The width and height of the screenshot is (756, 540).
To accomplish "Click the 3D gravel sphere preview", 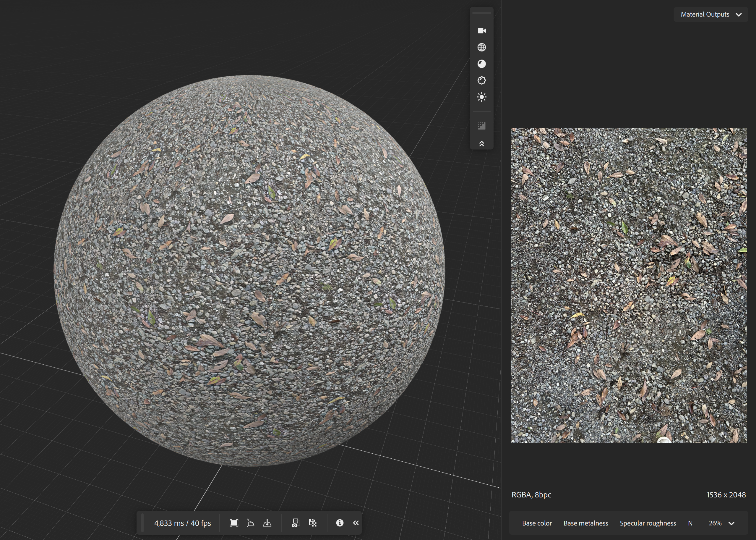I will 249,271.
